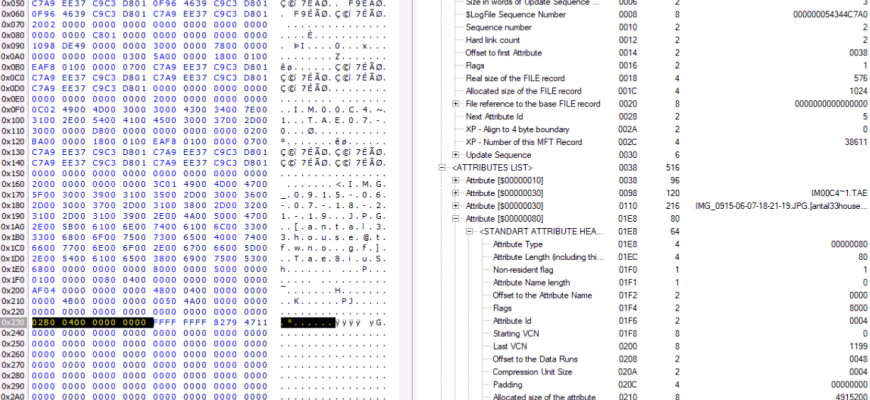Click the 0x100 offset row in hex view
Viewport: 870px width, 400px height.
(x=14, y=127)
